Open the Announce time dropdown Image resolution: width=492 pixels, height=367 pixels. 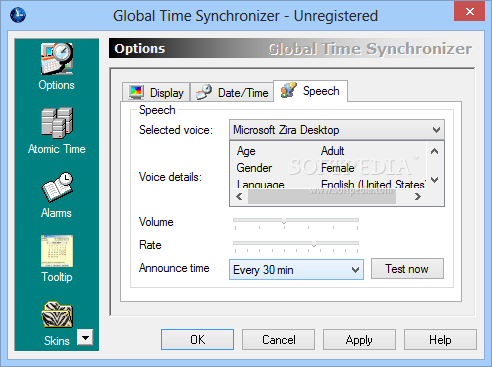pyautogui.click(x=296, y=269)
